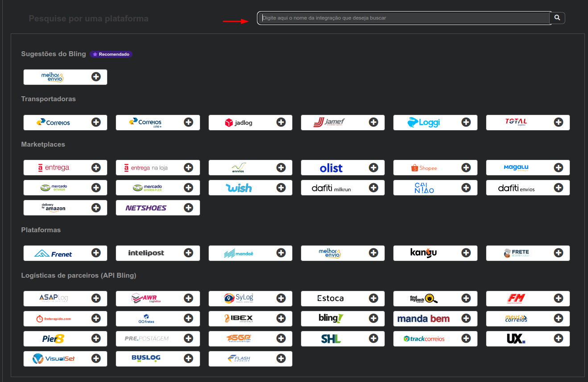Click plus icon on IBEX card
The width and height of the screenshot is (588, 382).
click(x=281, y=318)
